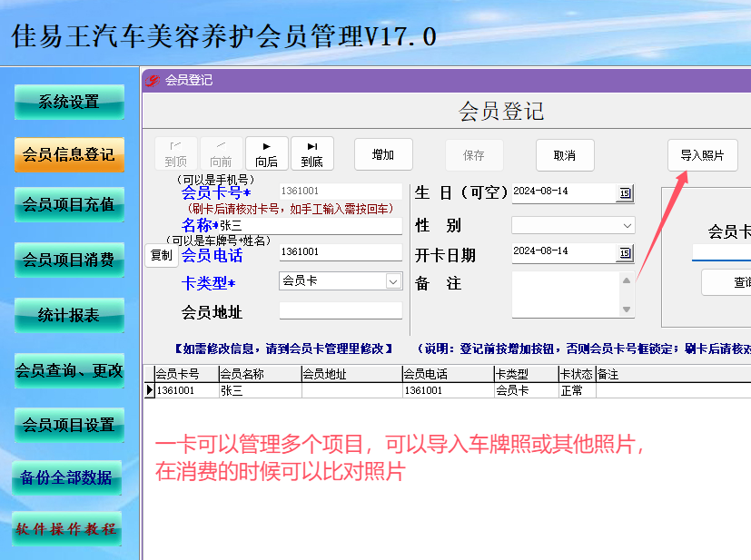This screenshot has height=560, width=751.
Task: Select 会员信息登记 in the sidebar
Action: (x=69, y=154)
